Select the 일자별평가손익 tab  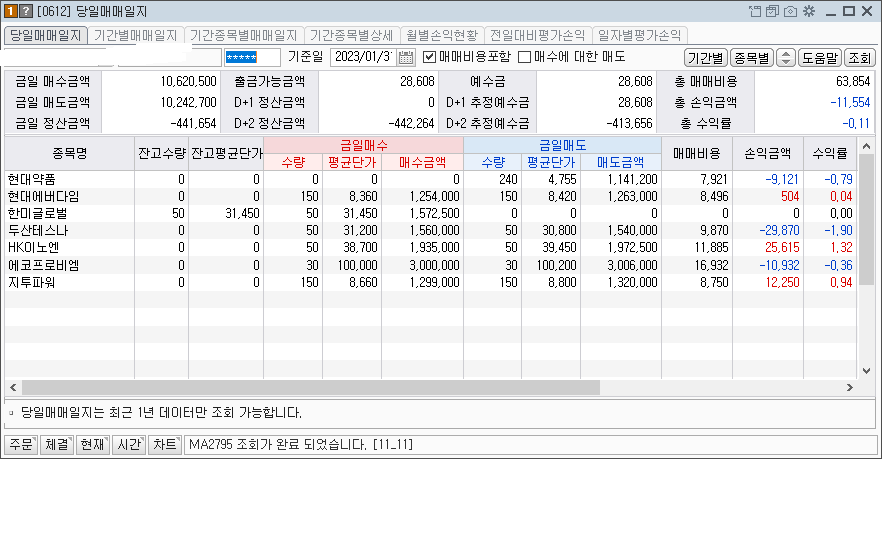point(638,35)
